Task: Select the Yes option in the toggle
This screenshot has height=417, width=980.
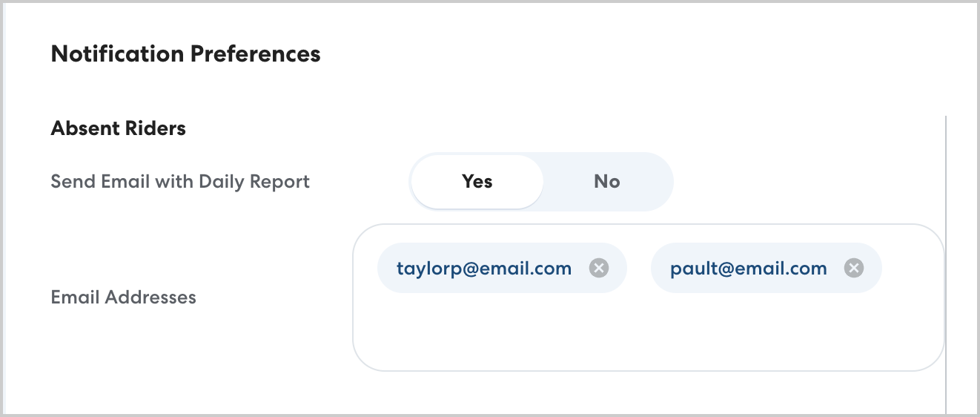Action: (x=477, y=182)
